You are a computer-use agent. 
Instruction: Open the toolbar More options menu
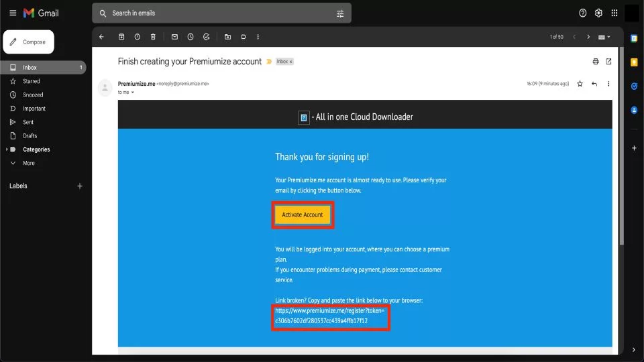tap(258, 37)
